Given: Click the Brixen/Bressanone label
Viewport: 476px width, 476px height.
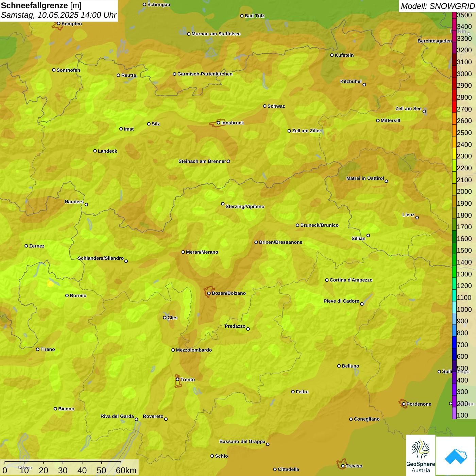Looking at the screenshot, I should [280, 242].
